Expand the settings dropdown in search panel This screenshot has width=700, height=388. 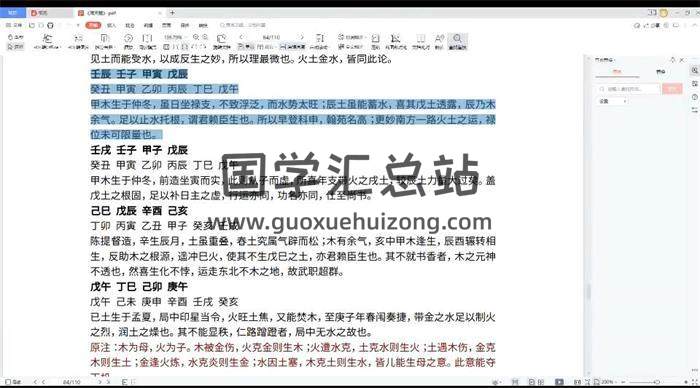pos(612,101)
